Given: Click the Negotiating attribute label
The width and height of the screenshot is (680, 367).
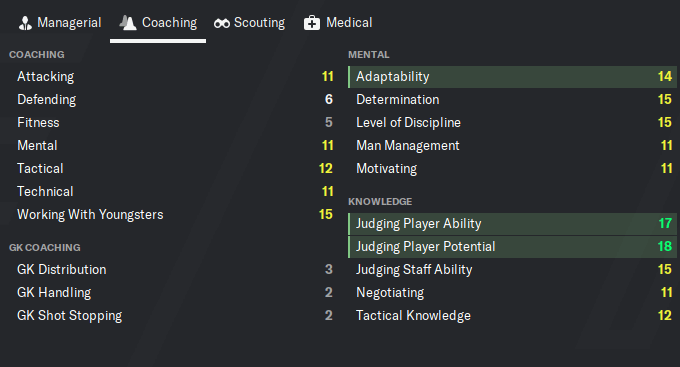Looking at the screenshot, I should tap(390, 293).
